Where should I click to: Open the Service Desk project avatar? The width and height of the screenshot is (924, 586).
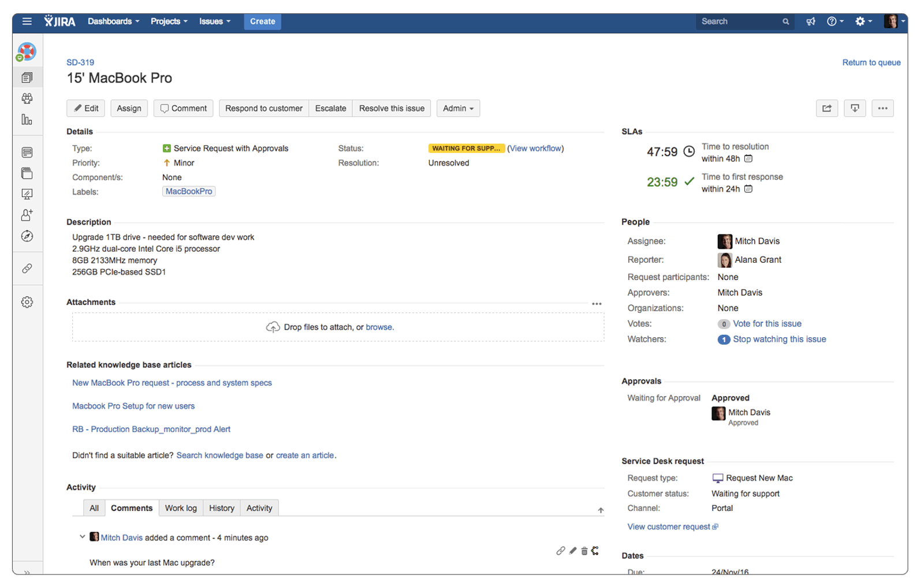pyautogui.click(x=27, y=52)
